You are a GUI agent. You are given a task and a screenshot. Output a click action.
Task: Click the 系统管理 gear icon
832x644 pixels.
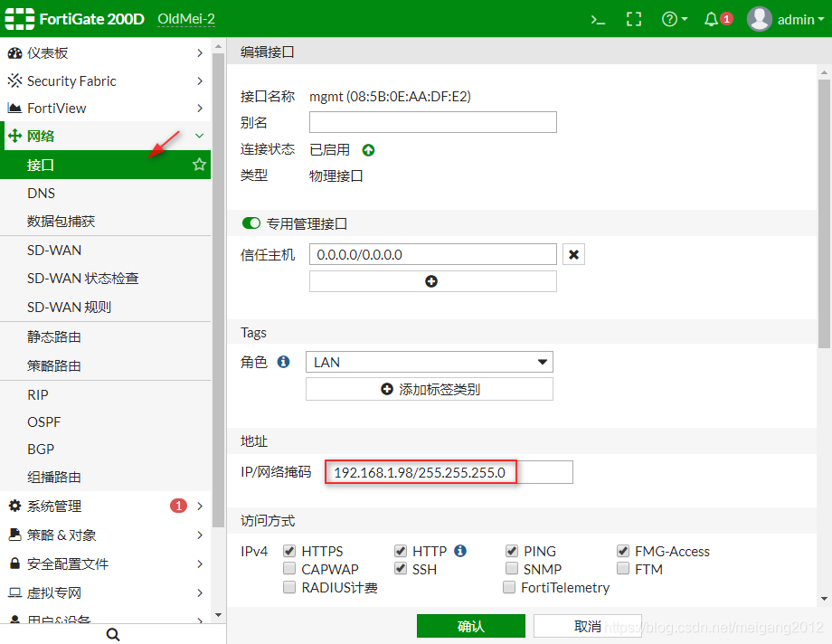click(14, 506)
